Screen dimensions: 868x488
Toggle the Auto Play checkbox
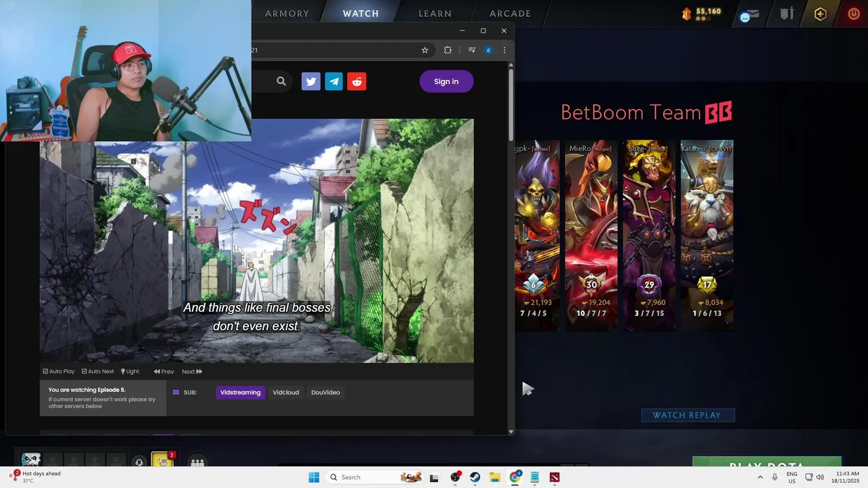[x=59, y=371]
